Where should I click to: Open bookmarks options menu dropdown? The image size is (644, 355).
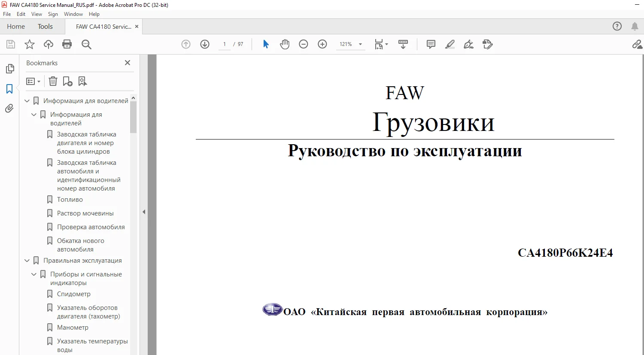pyautogui.click(x=33, y=81)
